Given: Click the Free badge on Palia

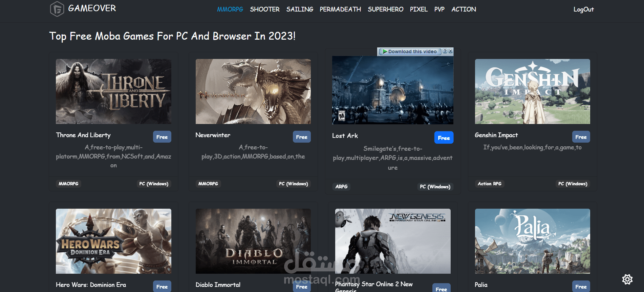Looking at the screenshot, I should 581,286.
